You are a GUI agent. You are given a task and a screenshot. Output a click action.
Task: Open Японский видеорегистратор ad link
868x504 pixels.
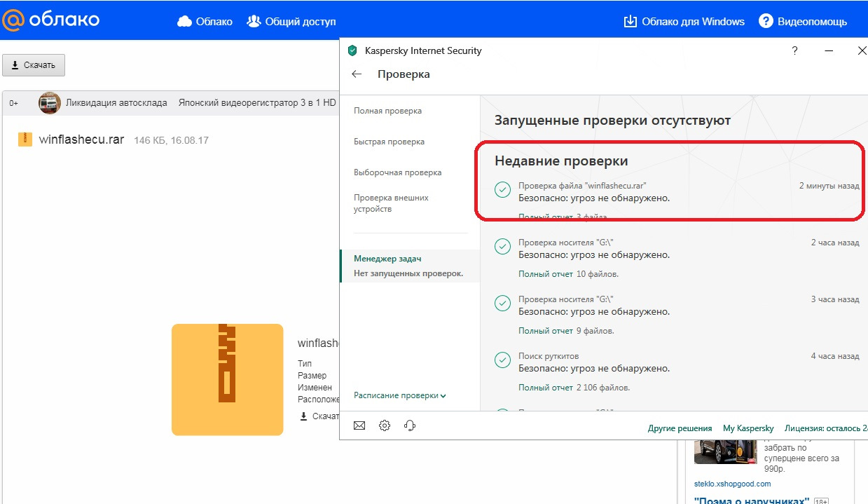pyautogui.click(x=258, y=102)
